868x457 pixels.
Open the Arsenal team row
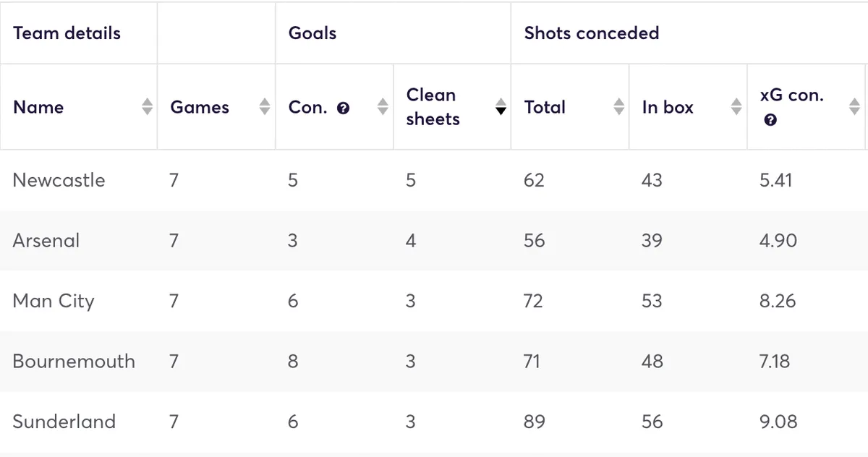[46, 241]
